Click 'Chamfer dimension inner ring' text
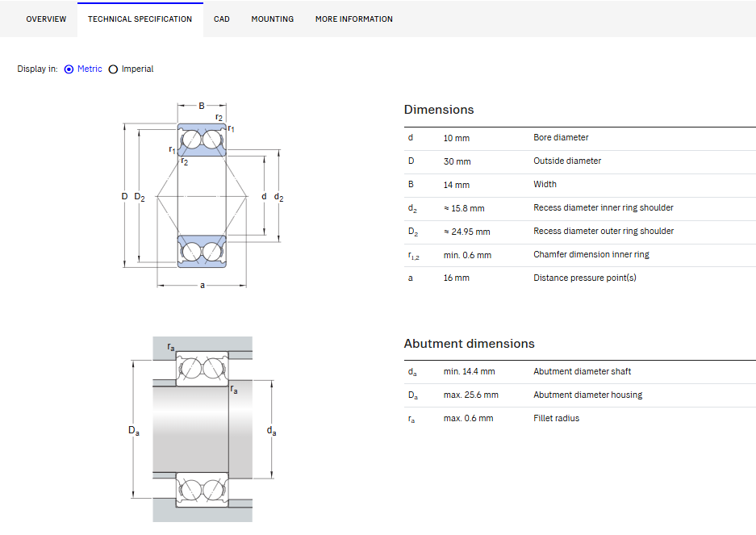 (591, 254)
